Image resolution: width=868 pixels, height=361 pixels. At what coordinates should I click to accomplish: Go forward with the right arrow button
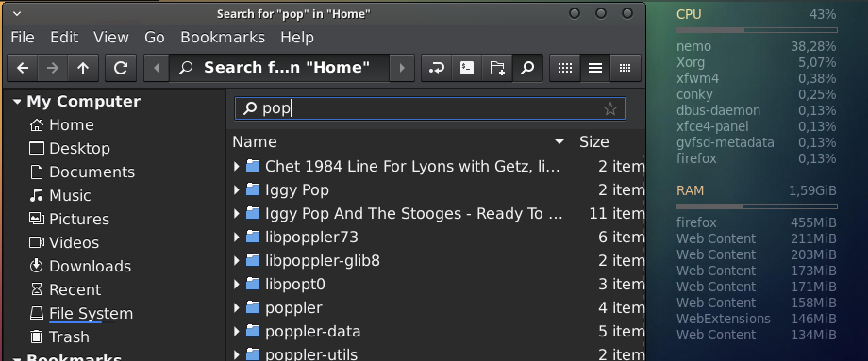pos(53,68)
